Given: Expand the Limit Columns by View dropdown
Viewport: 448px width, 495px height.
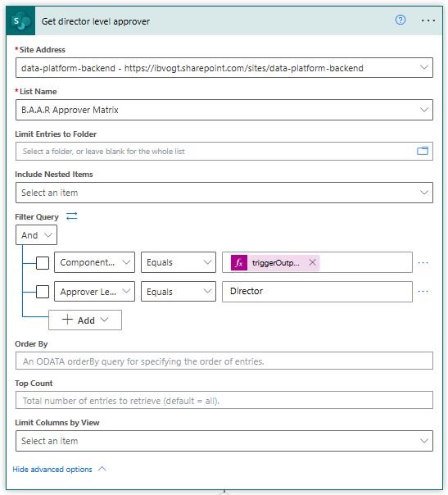Looking at the screenshot, I should 224,441.
